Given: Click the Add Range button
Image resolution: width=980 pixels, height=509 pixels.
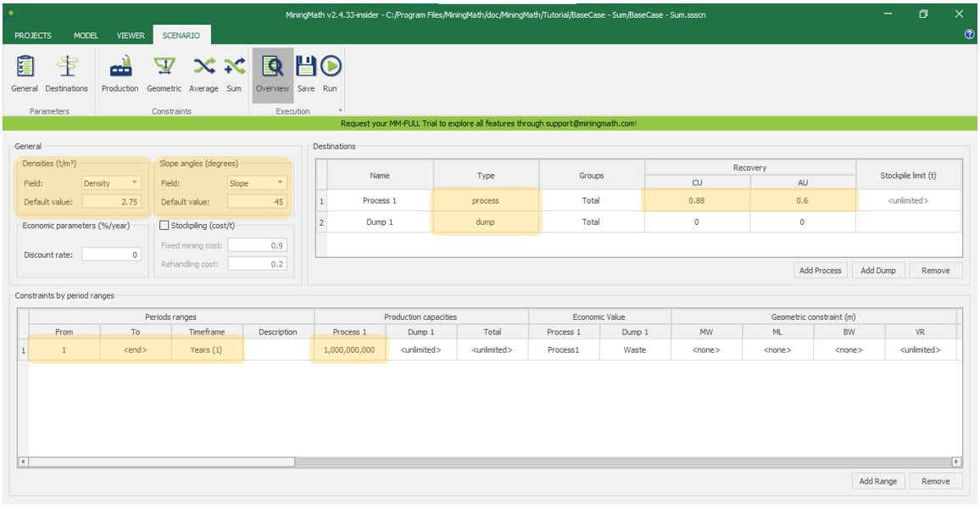Looking at the screenshot, I should tap(877, 481).
